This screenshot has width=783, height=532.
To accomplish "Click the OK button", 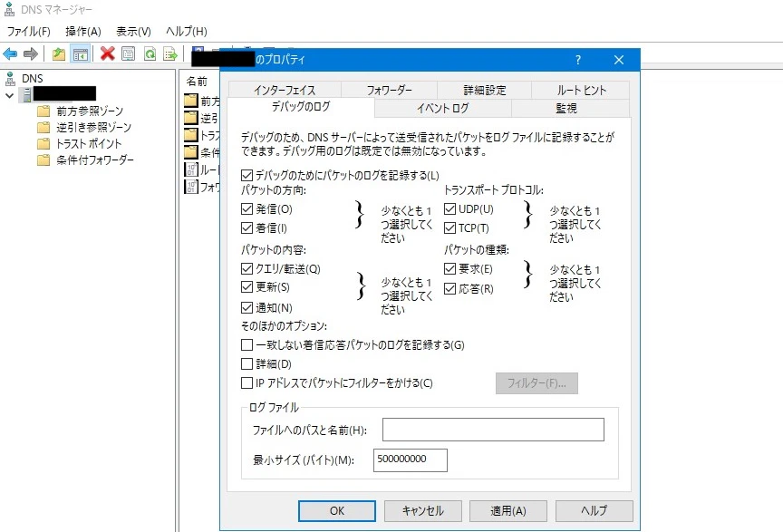I will point(337,511).
